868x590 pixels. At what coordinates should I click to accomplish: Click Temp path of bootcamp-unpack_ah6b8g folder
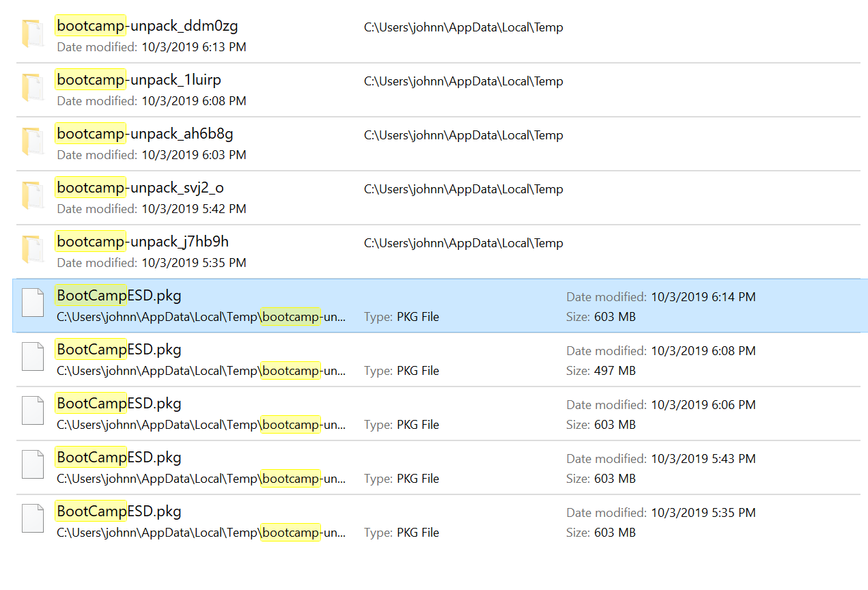pos(464,136)
